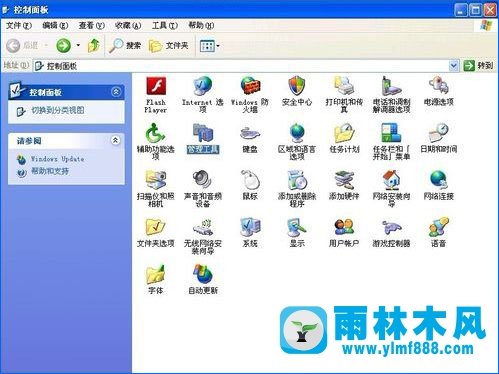Image resolution: width=499 pixels, height=374 pixels.
Task: Open Windows 防火墙 icon
Action: 250,95
